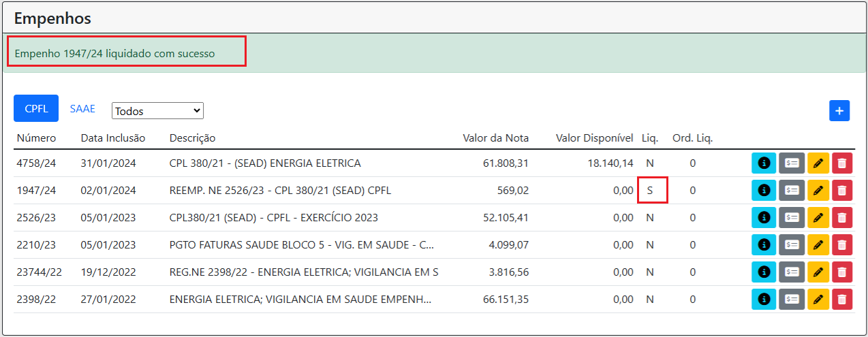
Task: Open info for empenho 4758/24
Action: click(x=764, y=163)
